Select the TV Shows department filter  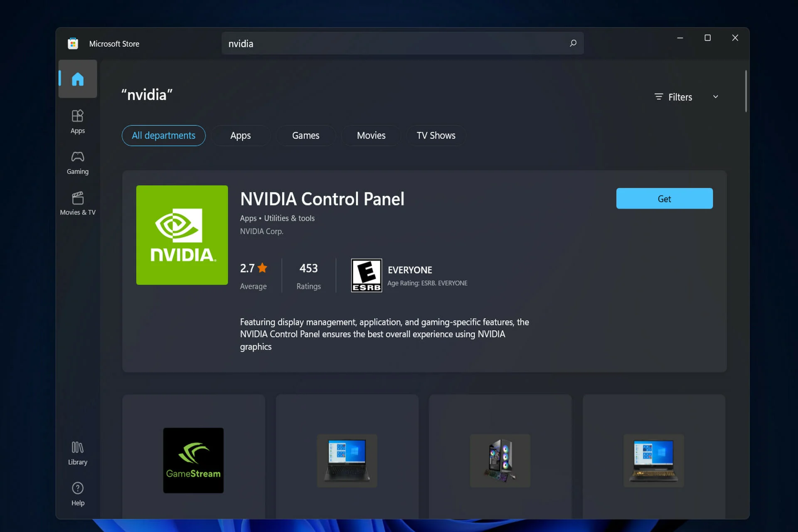click(x=436, y=135)
